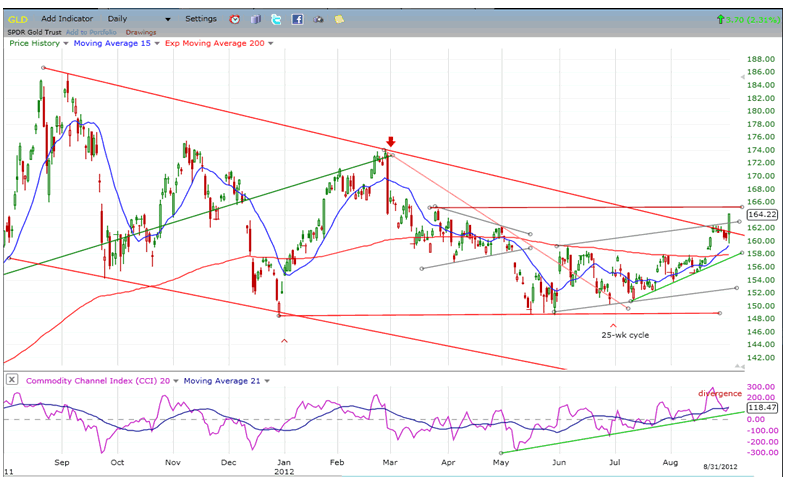Close the CCI indicator panel
The height and width of the screenshot is (486, 786).
click(11, 380)
